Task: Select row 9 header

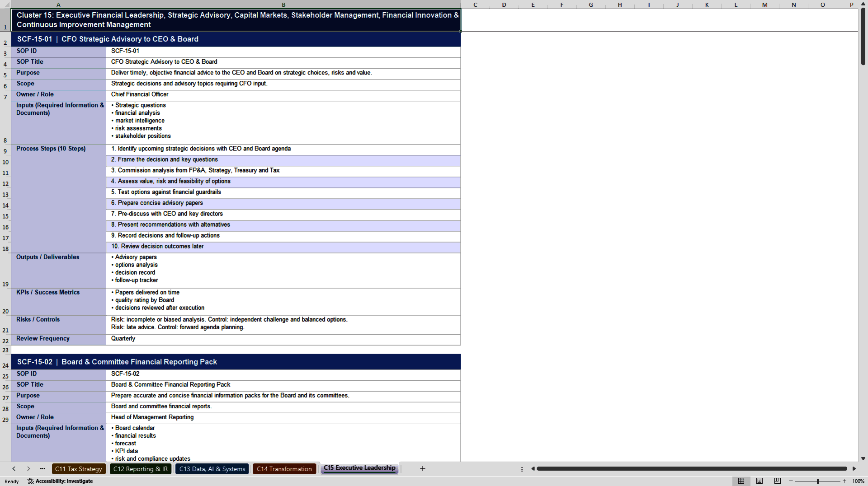Action: (5, 151)
